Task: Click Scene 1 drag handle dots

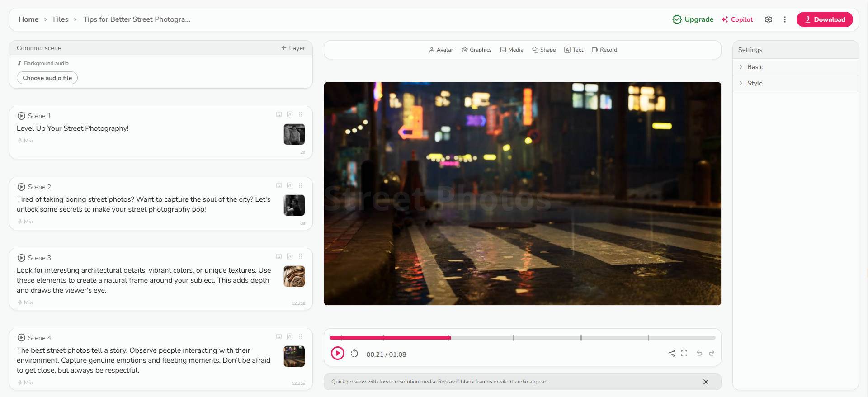Action: [301, 114]
